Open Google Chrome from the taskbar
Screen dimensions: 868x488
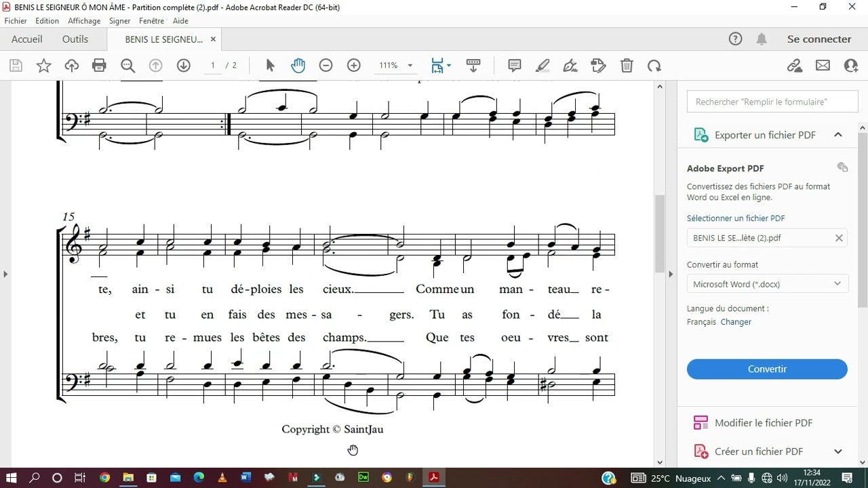tap(104, 478)
